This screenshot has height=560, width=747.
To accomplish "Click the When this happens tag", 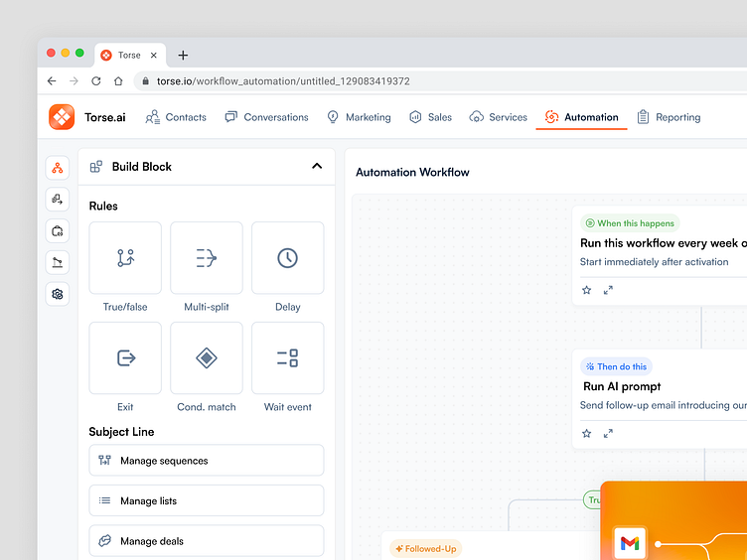I will pos(630,223).
